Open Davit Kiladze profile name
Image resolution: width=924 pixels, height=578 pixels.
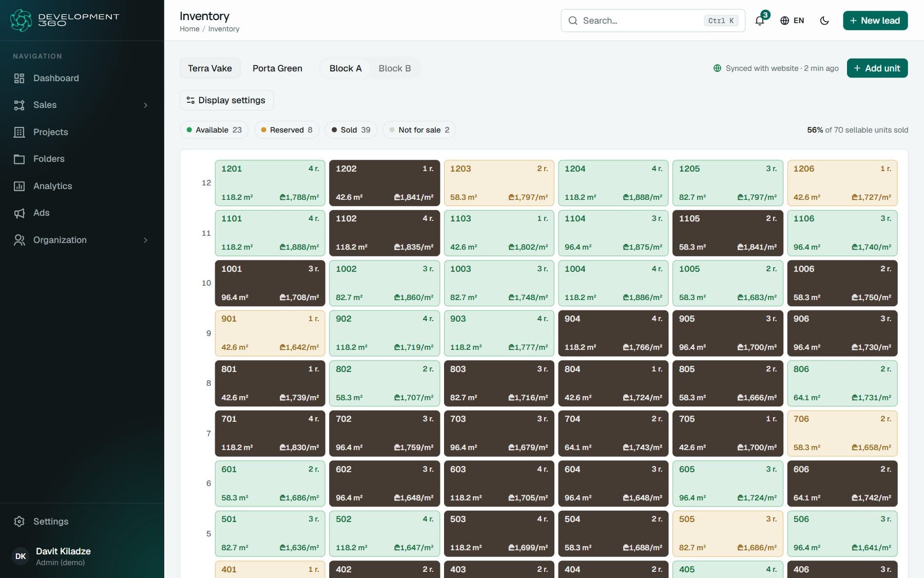tap(63, 551)
